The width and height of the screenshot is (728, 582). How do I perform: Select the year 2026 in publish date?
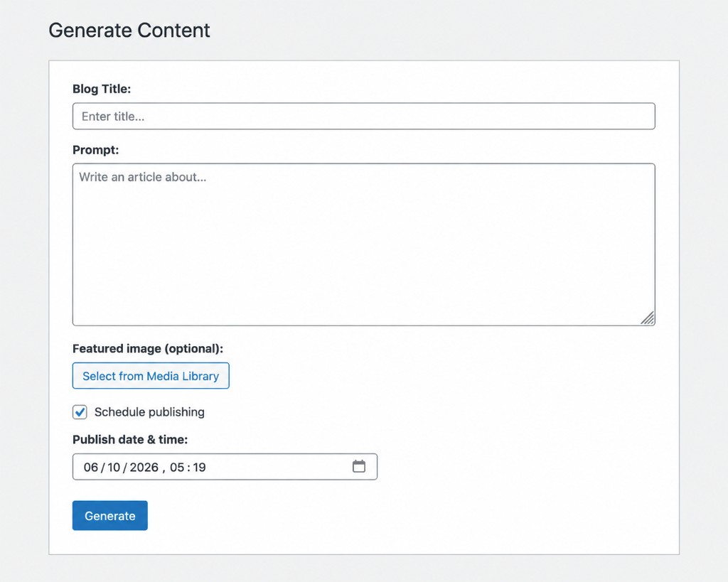pos(144,468)
